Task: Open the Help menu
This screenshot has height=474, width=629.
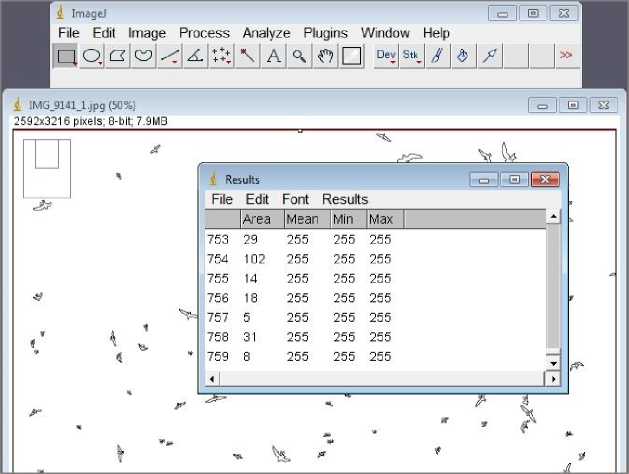Action: [x=436, y=33]
